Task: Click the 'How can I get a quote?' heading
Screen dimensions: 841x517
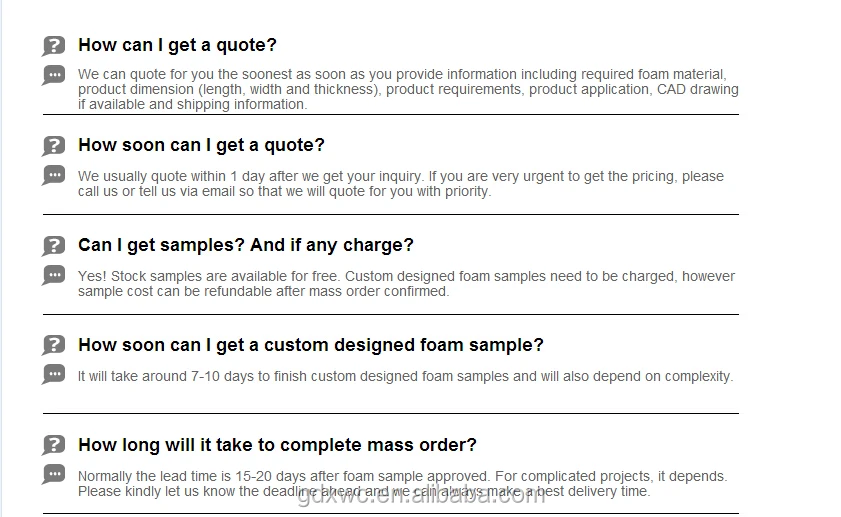Action: point(177,45)
